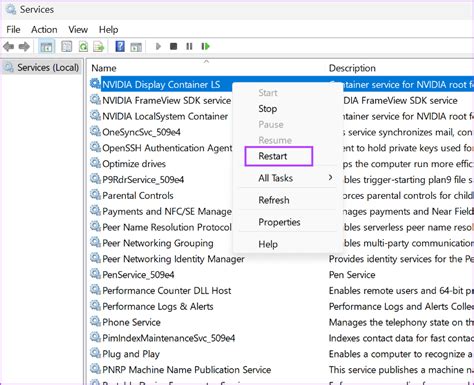Click the Restart Service toolbar icon

tap(205, 46)
